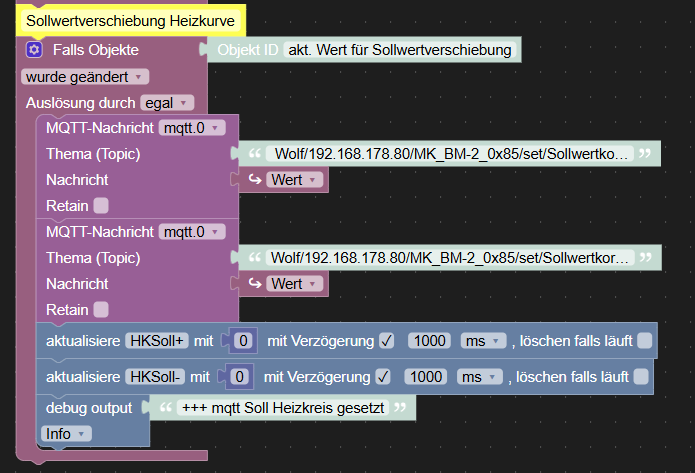Select 'aktualisiere' label on the HKSoll+ row
Screen dimensions: 695x473
click(83, 341)
